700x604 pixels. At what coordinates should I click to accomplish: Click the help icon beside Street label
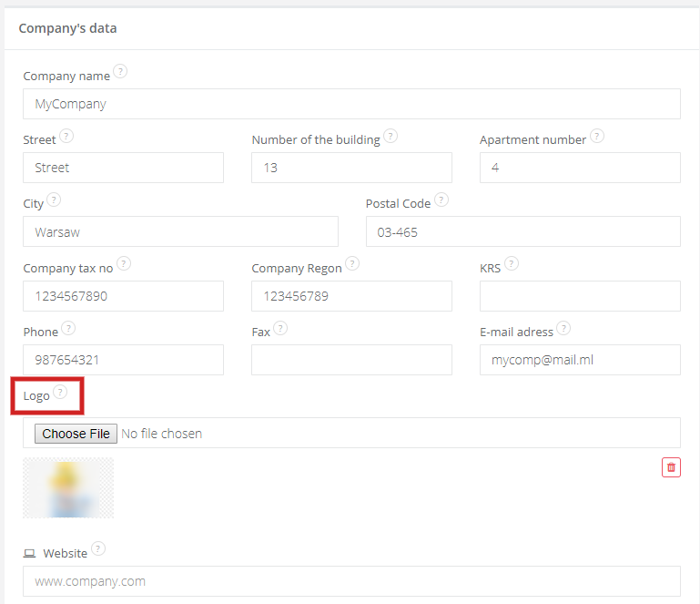pos(66,136)
